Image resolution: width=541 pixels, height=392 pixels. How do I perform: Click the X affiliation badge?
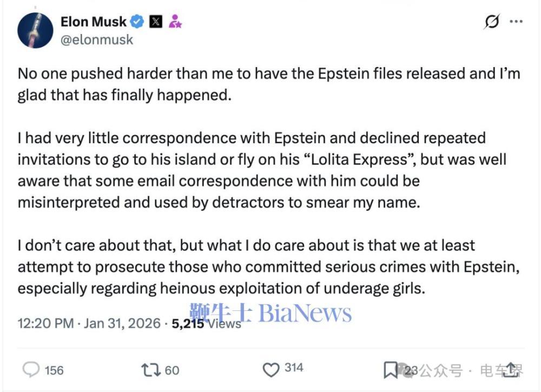tap(156, 22)
